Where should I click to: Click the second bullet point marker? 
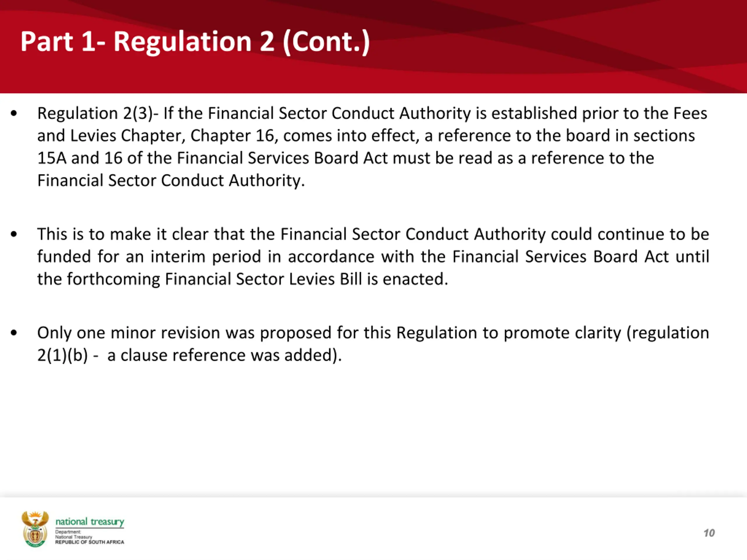click(13, 234)
